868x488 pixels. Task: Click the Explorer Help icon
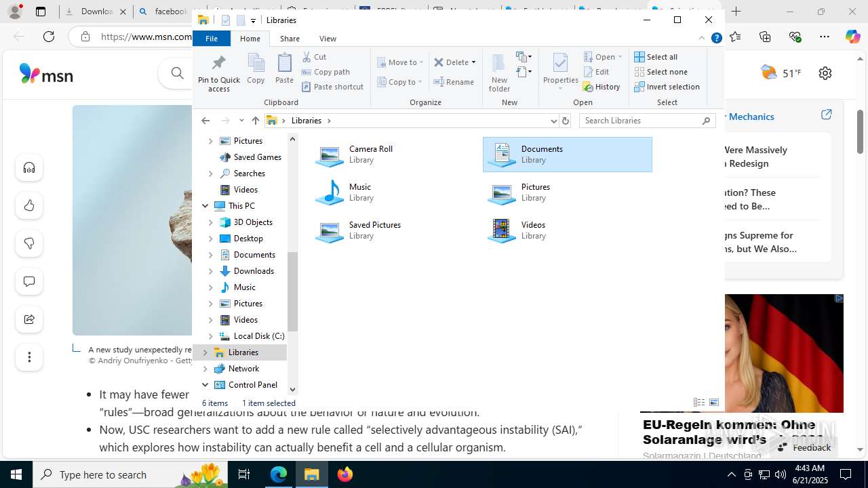[716, 39]
